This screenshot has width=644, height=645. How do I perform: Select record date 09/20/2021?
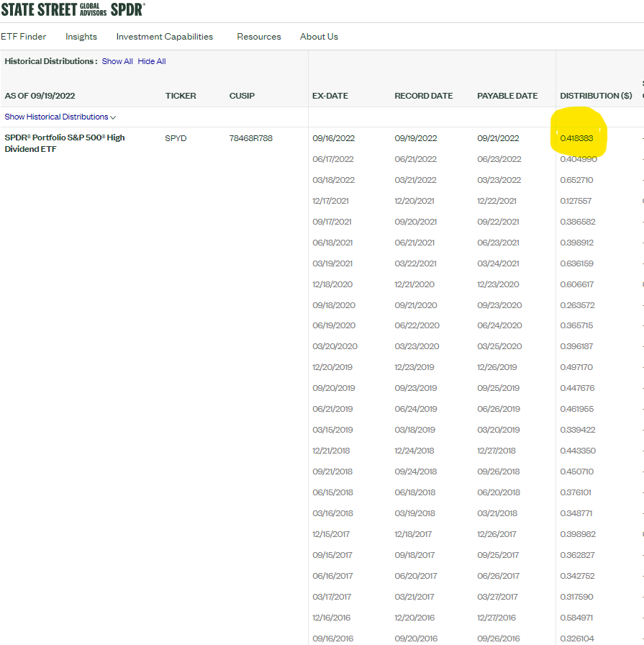click(415, 222)
